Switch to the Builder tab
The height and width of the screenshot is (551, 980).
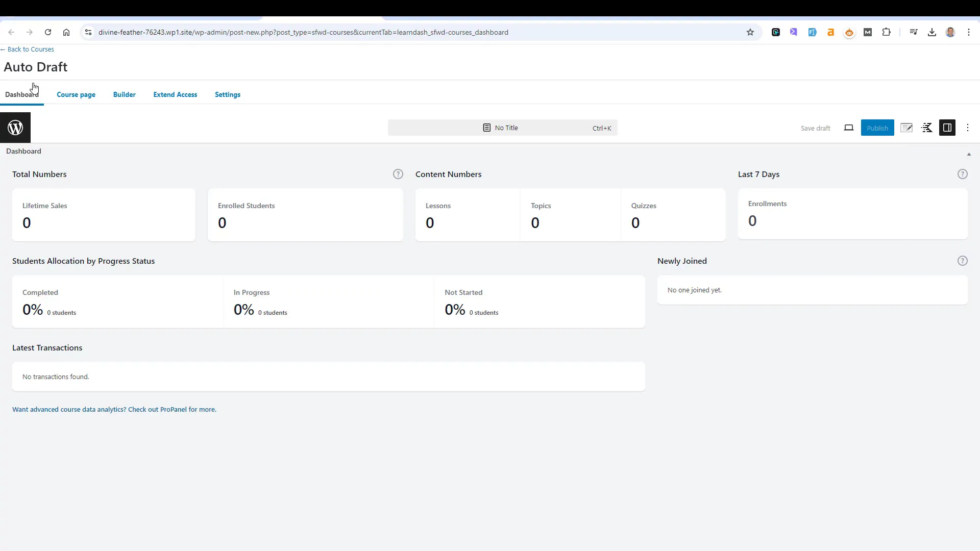pyautogui.click(x=125, y=94)
